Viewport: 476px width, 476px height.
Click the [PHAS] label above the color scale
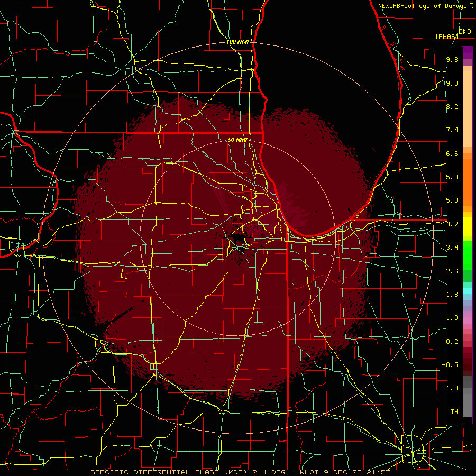(446, 36)
